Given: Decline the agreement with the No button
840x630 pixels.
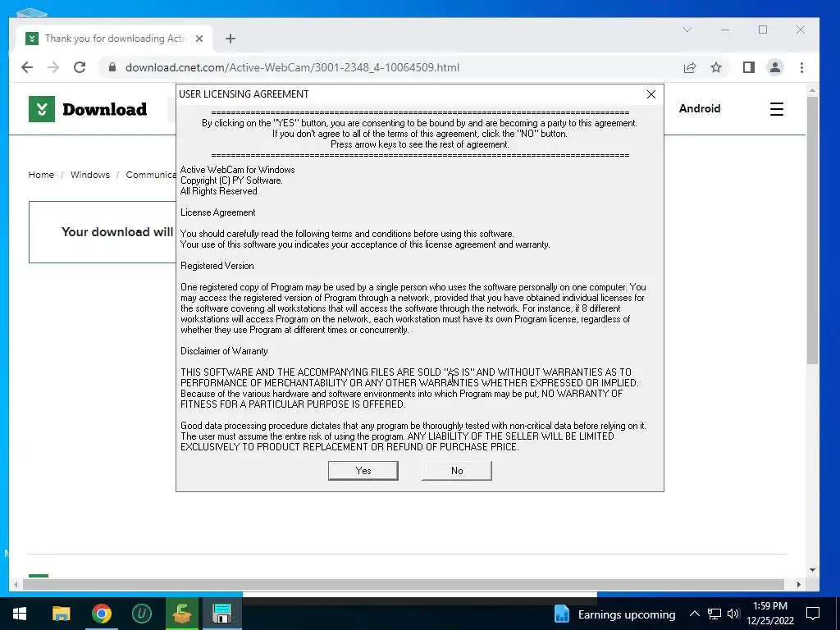Looking at the screenshot, I should 456,470.
